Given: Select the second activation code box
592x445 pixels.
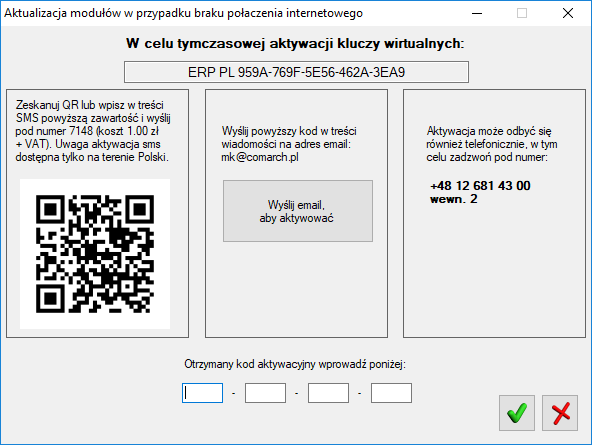Looking at the screenshot, I should pos(265,393).
